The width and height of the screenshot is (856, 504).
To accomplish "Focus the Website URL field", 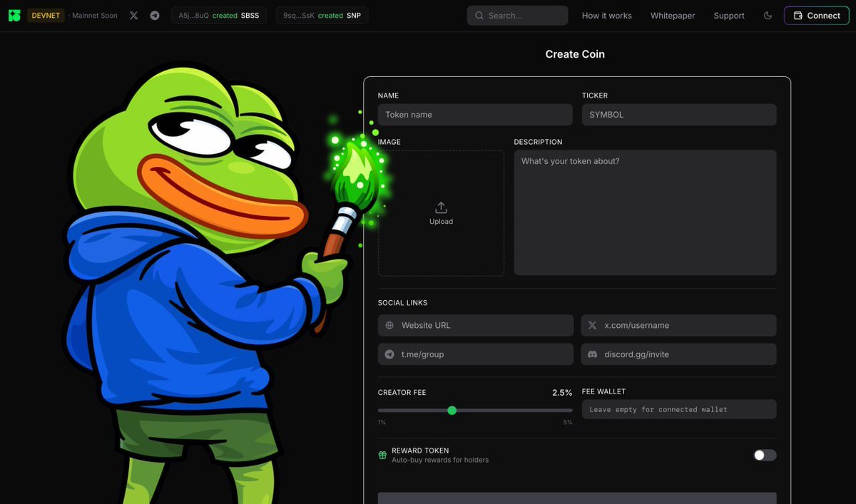I will (475, 325).
